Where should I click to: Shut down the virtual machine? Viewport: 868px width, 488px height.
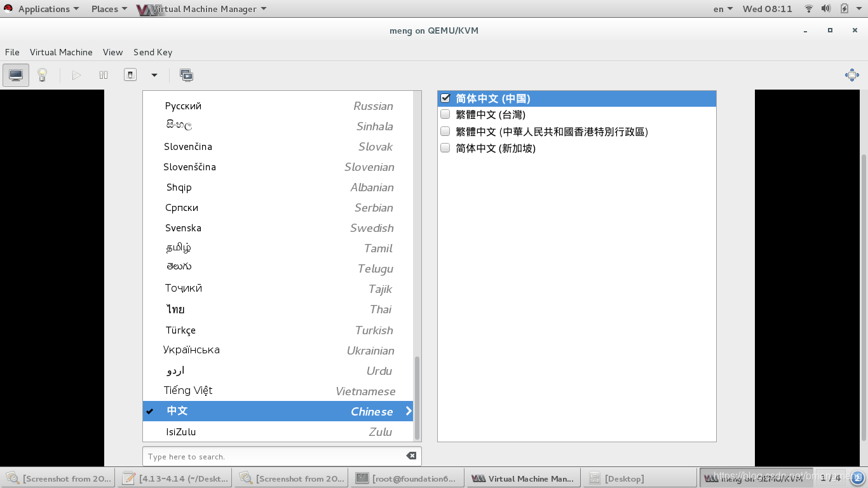(130, 75)
